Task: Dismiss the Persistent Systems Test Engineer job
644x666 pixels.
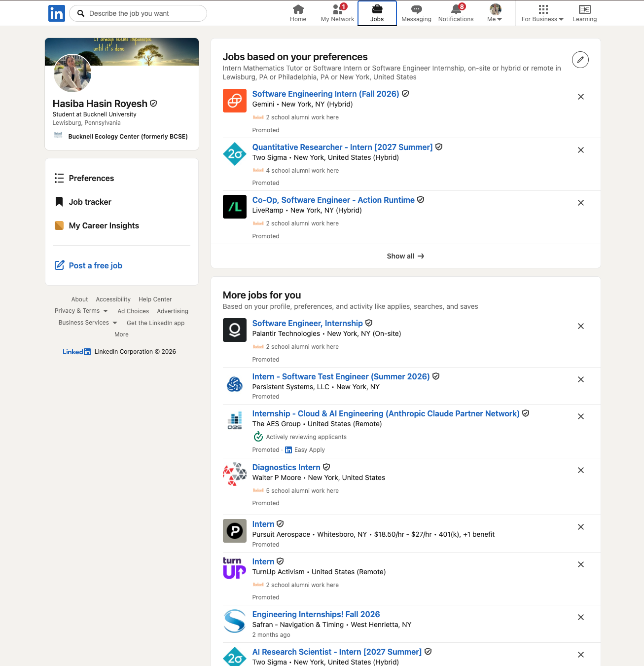Action: (581, 379)
